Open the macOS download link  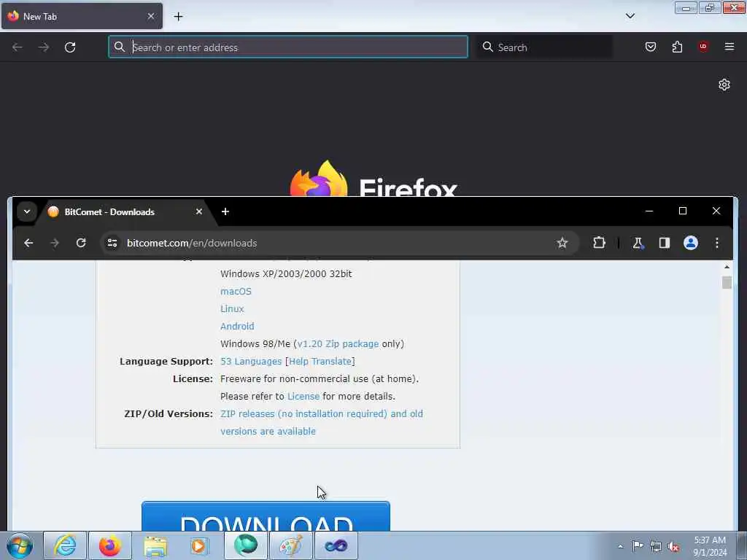pyautogui.click(x=236, y=292)
